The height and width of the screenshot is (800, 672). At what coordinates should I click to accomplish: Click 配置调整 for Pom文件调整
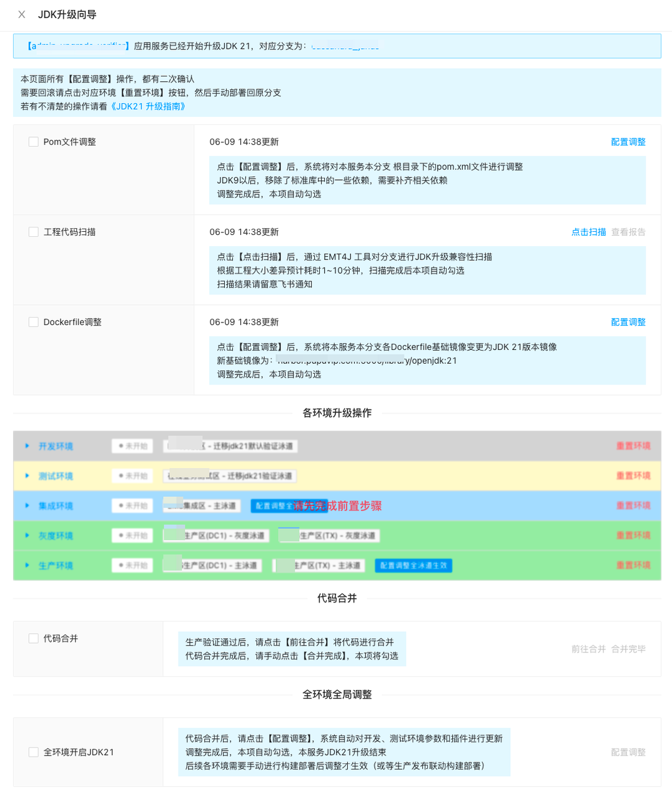coord(628,141)
